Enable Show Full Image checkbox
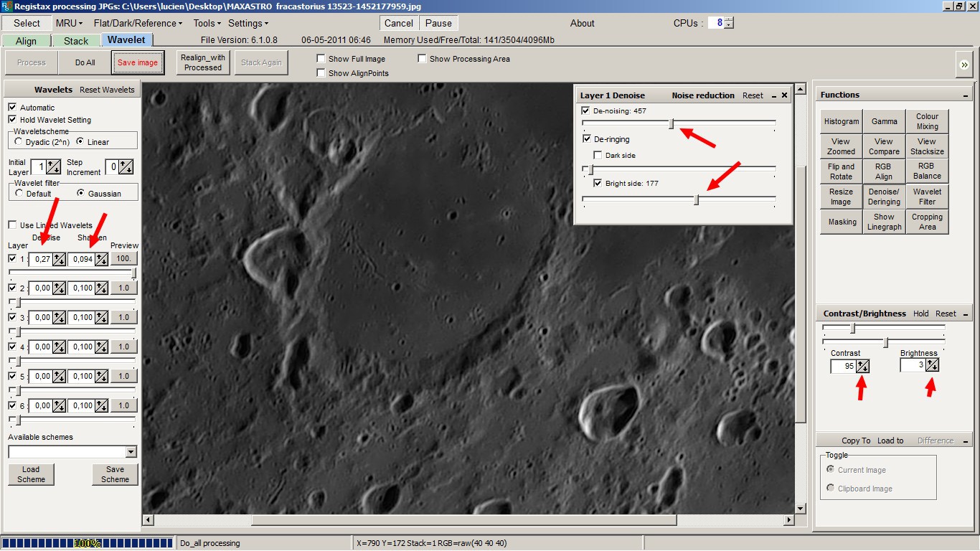The width and height of the screenshot is (980, 551). [321, 59]
